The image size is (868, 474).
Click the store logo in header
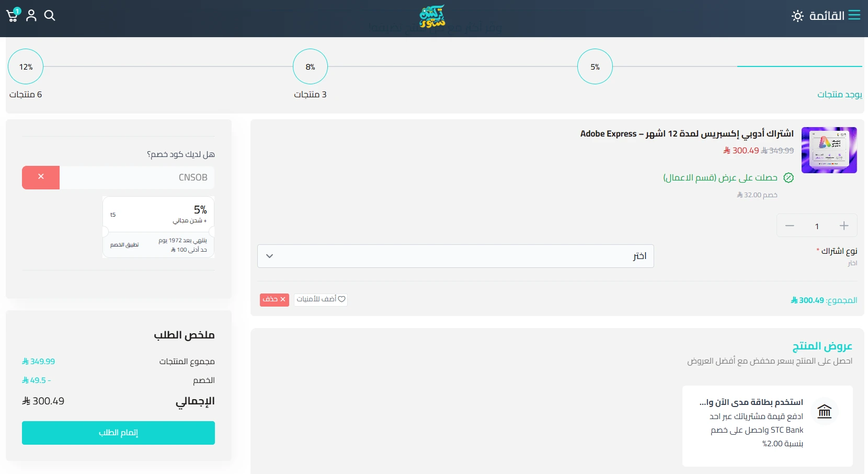432,16
